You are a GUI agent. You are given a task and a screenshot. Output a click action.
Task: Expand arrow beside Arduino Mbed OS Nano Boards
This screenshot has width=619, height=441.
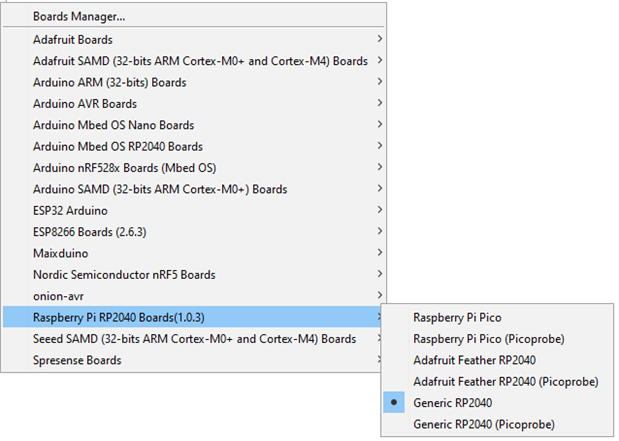point(380,124)
